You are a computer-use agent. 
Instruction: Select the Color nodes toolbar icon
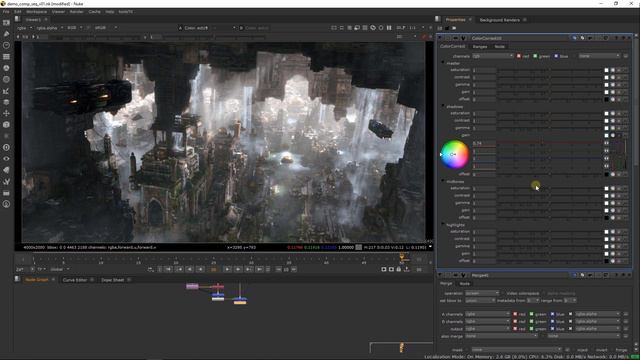[7, 68]
